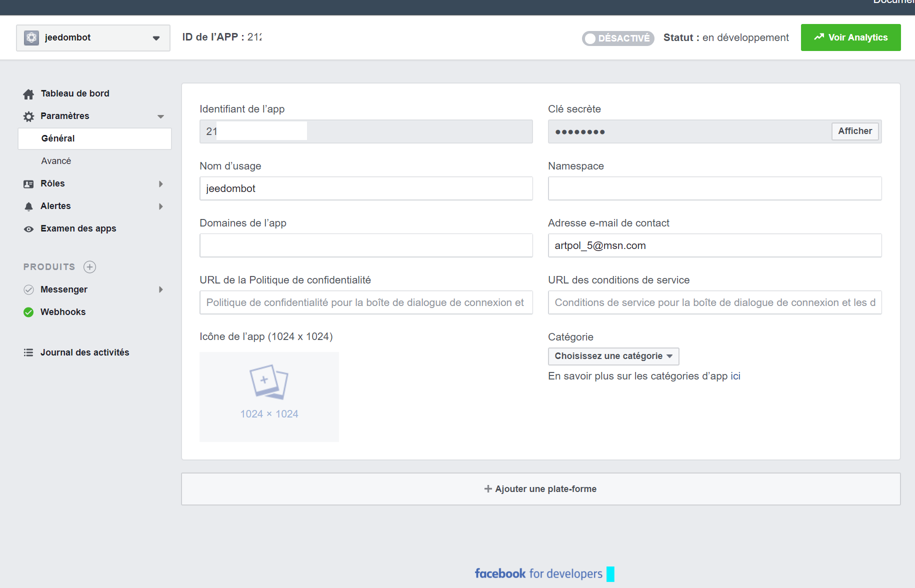Screen dimensions: 915x588
Task: Click the eye icon for Examen des apps
Action: pyautogui.click(x=28, y=229)
